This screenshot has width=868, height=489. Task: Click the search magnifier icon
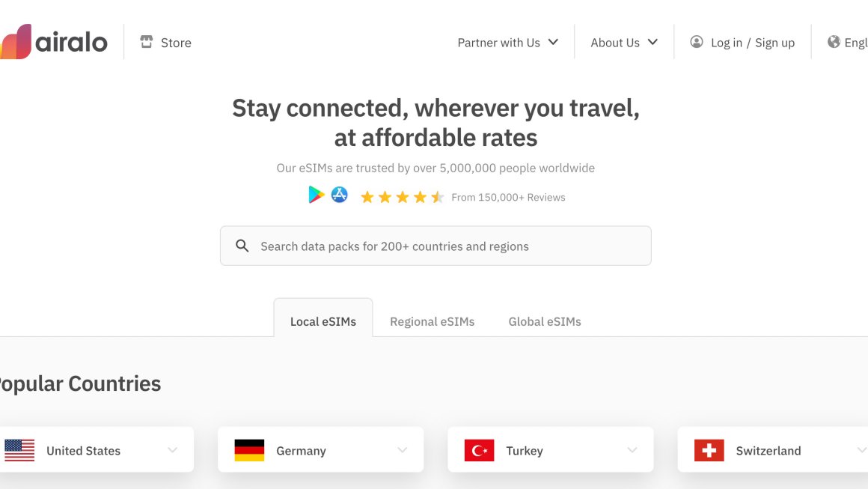click(242, 246)
